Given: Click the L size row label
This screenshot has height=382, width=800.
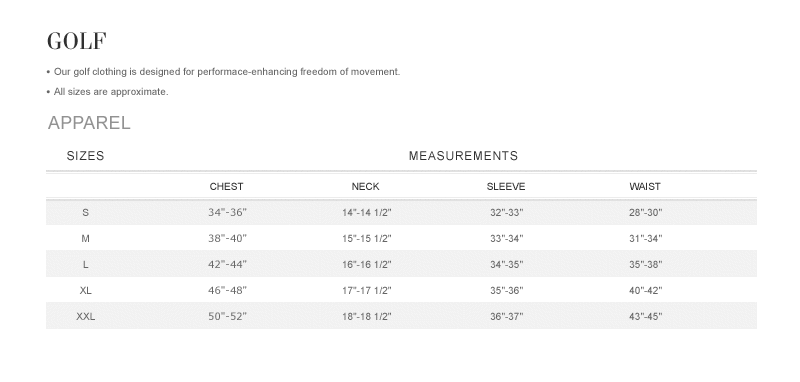Looking at the screenshot, I should pos(85,265).
